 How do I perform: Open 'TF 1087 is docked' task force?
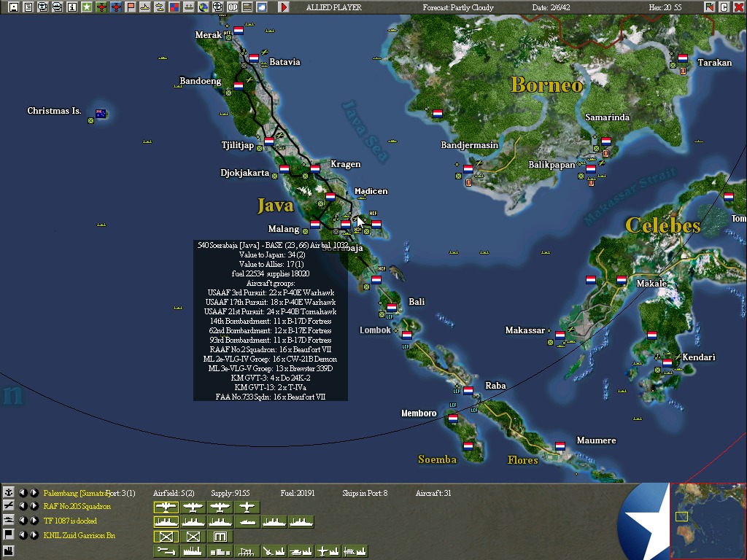(70, 521)
